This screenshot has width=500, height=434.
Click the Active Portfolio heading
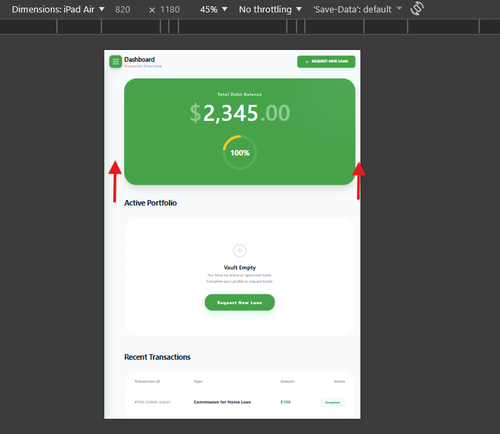150,203
